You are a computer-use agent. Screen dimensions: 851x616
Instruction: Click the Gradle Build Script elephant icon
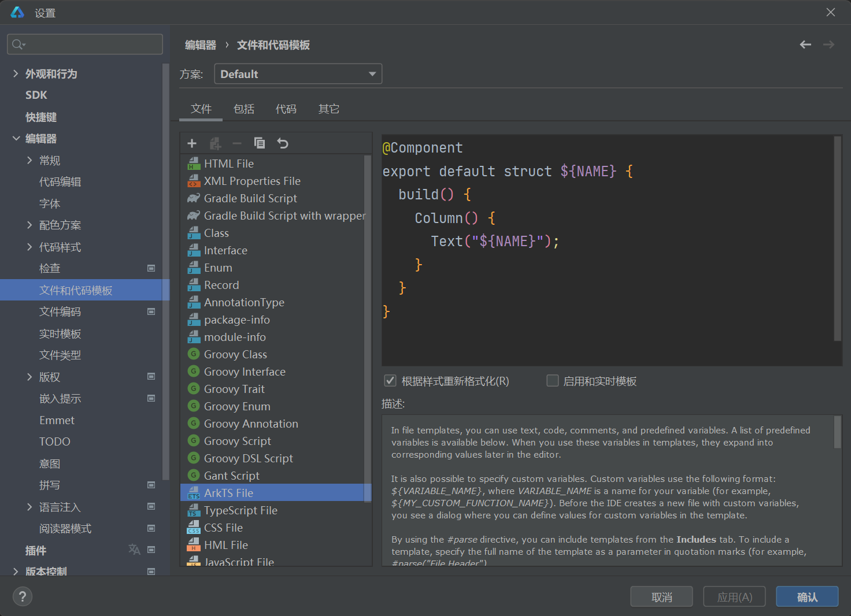pyautogui.click(x=194, y=198)
